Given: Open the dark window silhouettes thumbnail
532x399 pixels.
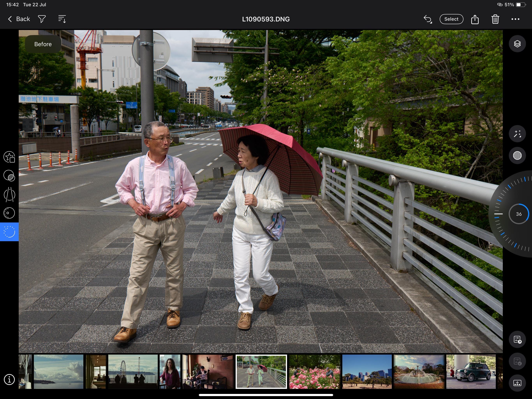Looking at the screenshot, I should pyautogui.click(x=96, y=372).
